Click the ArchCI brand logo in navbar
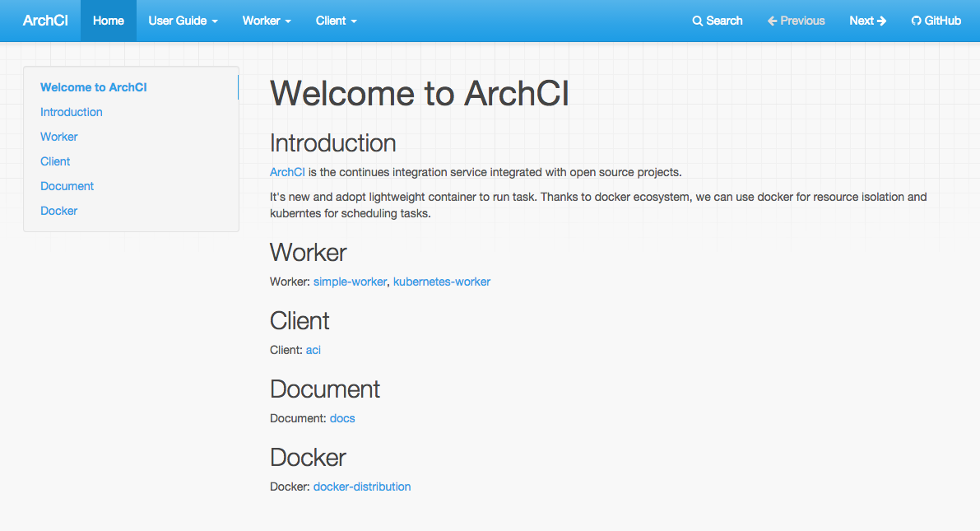This screenshot has width=980, height=531. click(x=45, y=21)
